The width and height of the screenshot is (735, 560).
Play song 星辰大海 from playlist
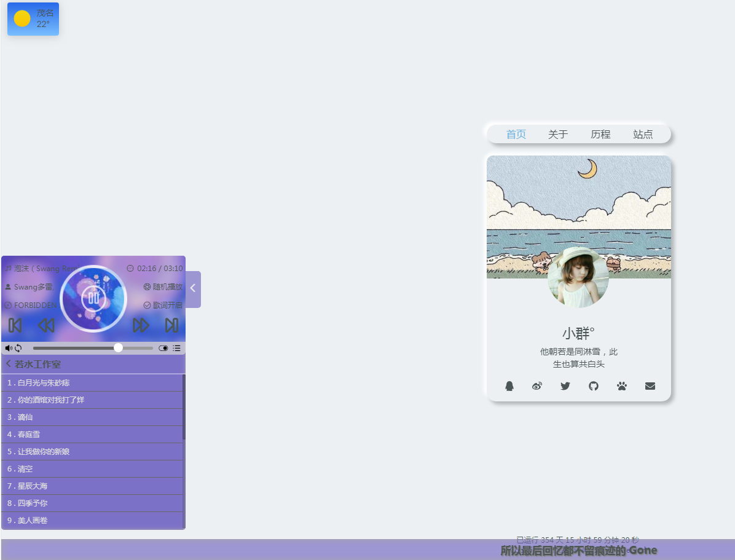pos(33,486)
